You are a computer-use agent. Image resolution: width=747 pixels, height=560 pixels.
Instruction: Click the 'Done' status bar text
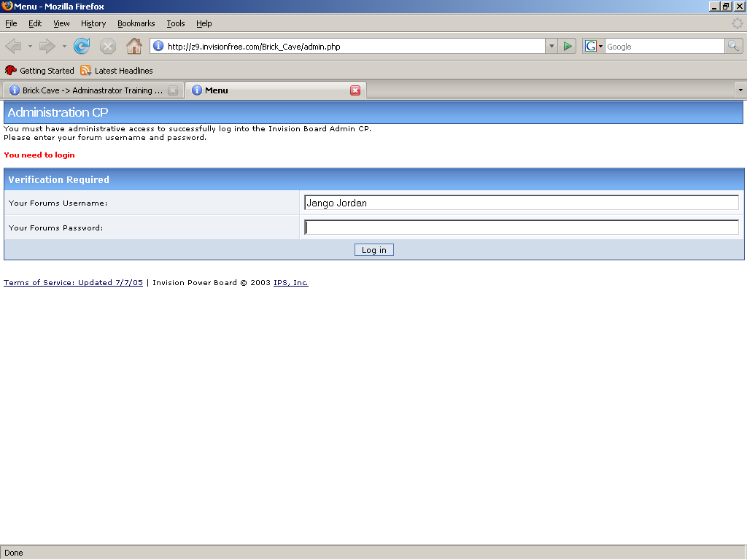point(14,553)
